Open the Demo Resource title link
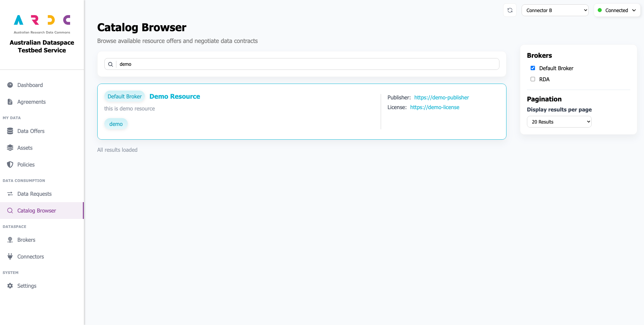The width and height of the screenshot is (644, 325). click(175, 96)
